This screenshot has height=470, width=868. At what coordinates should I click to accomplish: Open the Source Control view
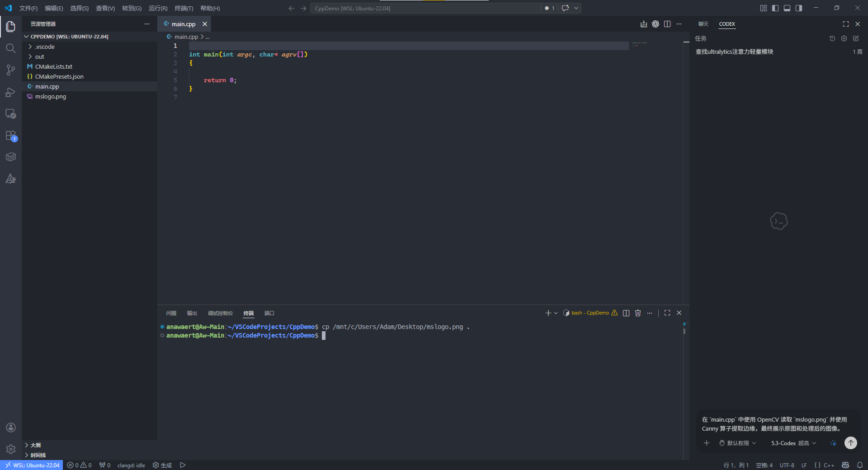click(x=11, y=70)
